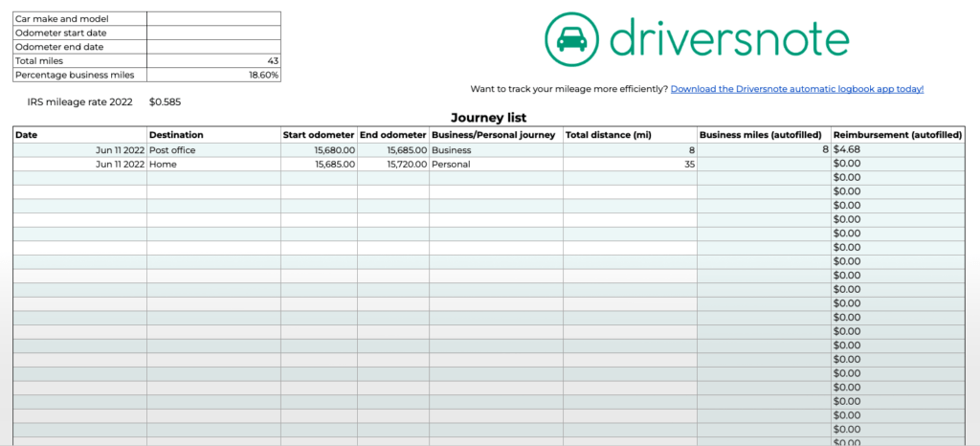Viewport: 980px width, 446px height.
Task: Click the Odometer start date value cell
Action: (x=213, y=33)
